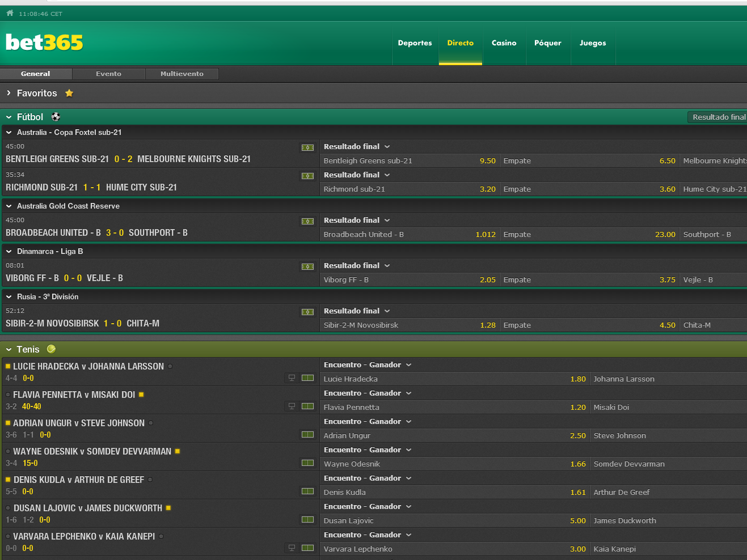Go to the Deportes tab
Viewport: 747px width, 560px height.
(x=415, y=43)
